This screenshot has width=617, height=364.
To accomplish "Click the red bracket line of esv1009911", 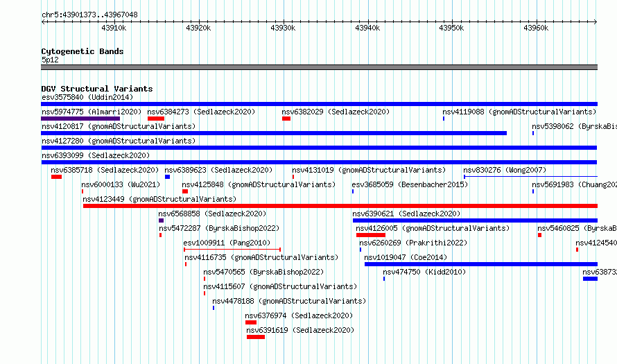I will point(232,250).
